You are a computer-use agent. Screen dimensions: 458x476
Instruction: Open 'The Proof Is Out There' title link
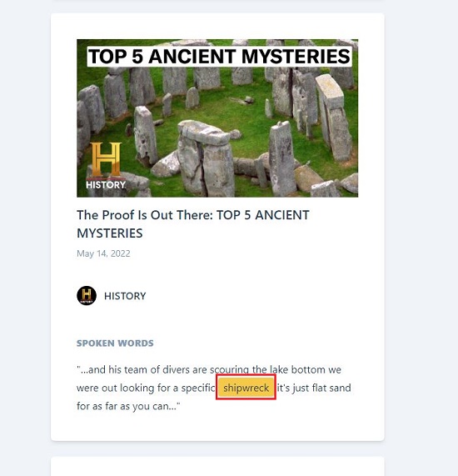tap(193, 224)
